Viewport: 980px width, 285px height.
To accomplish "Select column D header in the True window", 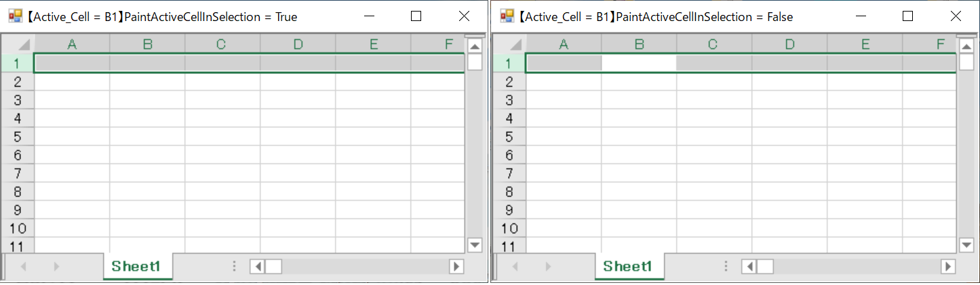I will [298, 44].
